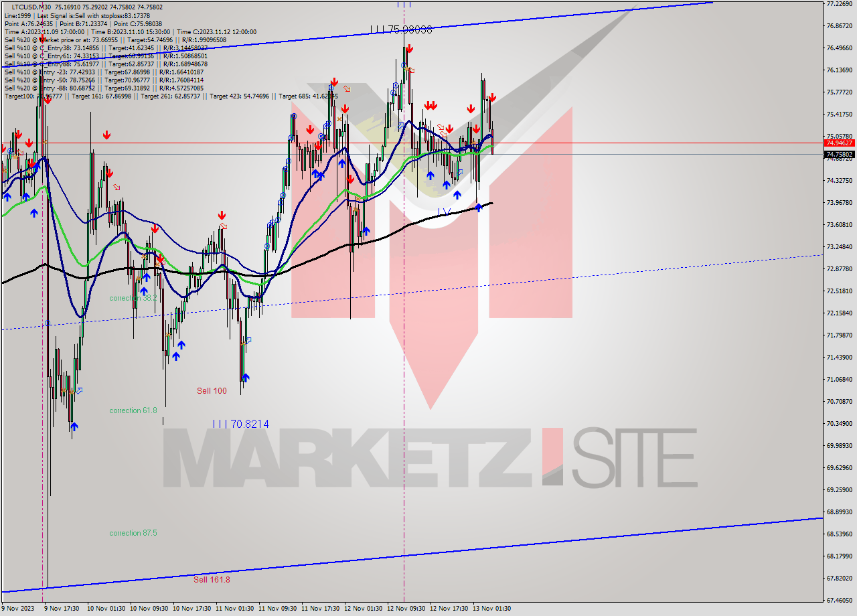Click the 'correction 87.5' chart label

pyautogui.click(x=133, y=533)
